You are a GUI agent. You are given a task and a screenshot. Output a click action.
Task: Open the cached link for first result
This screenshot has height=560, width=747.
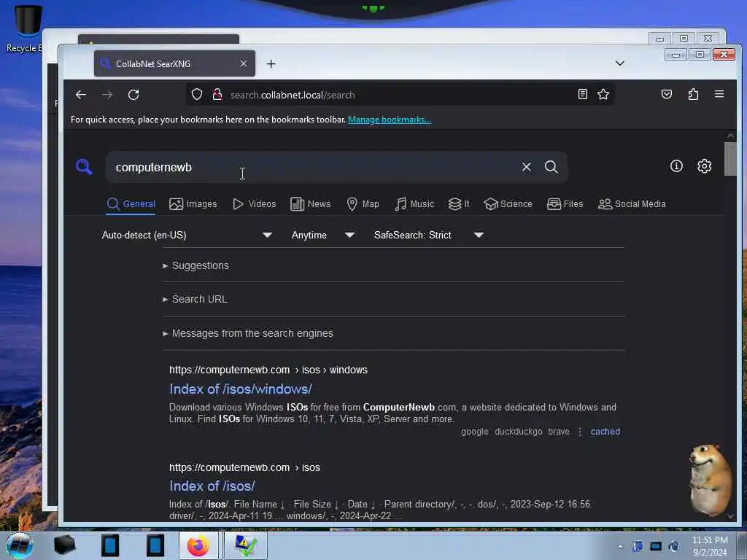[605, 432]
